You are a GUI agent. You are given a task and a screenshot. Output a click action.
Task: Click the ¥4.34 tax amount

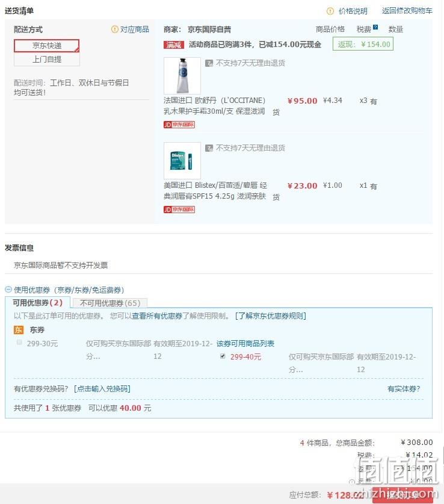[333, 101]
